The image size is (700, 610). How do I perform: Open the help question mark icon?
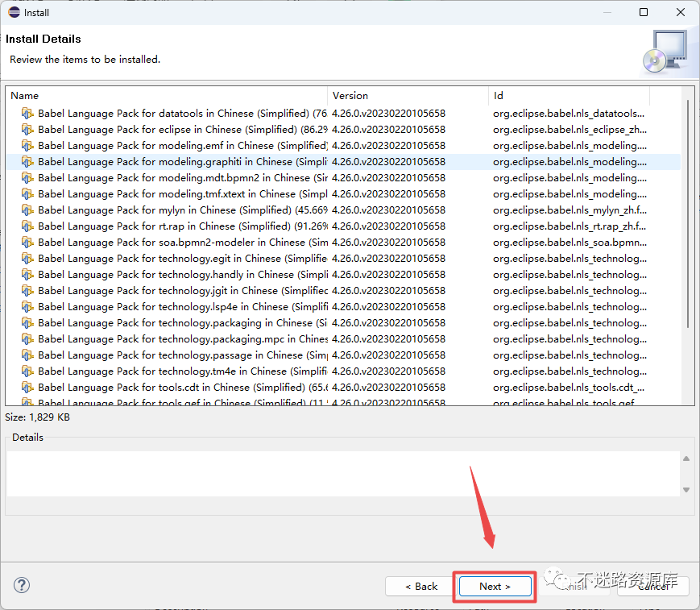[22, 584]
